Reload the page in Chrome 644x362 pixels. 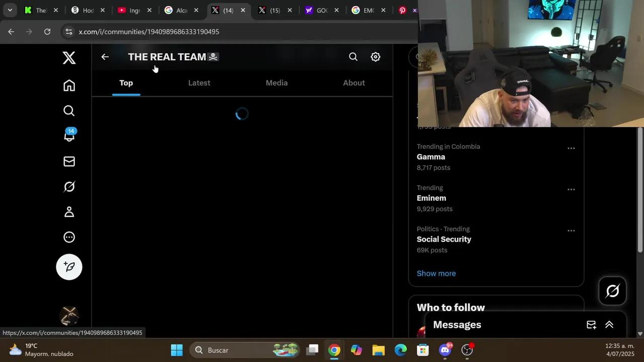(47, 32)
